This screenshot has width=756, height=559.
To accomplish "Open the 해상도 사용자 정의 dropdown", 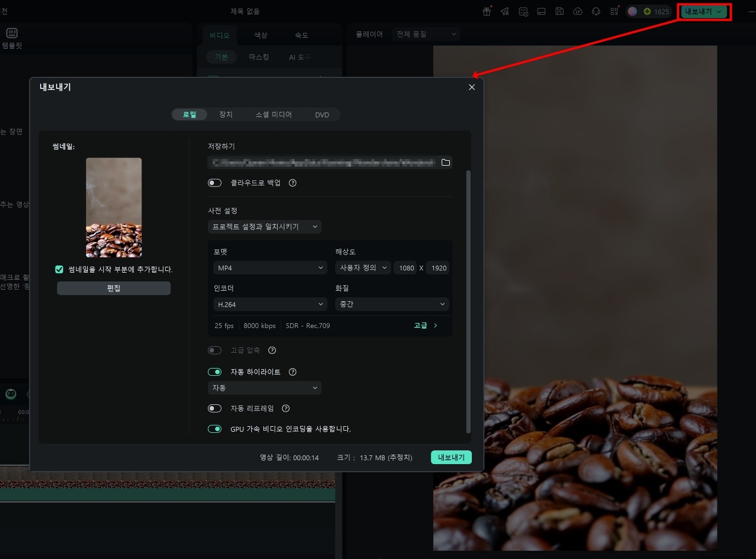I will click(x=363, y=268).
